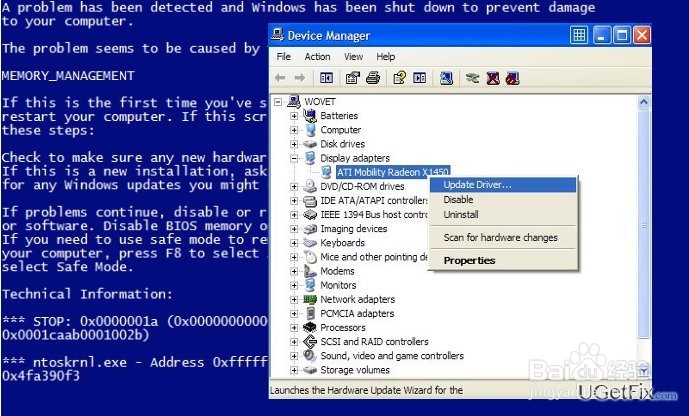
Task: Click the Forward arrow in Device Manager toolbar
Action: point(300,78)
